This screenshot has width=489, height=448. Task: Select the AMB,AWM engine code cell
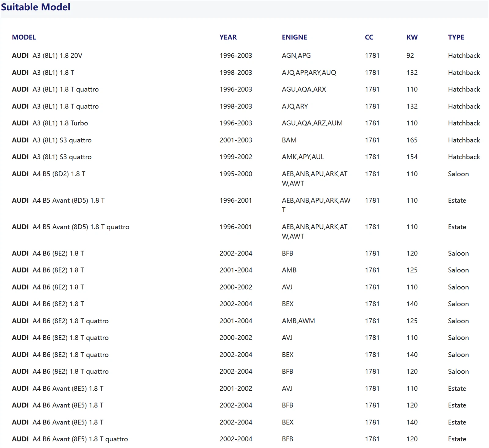pyautogui.click(x=298, y=321)
